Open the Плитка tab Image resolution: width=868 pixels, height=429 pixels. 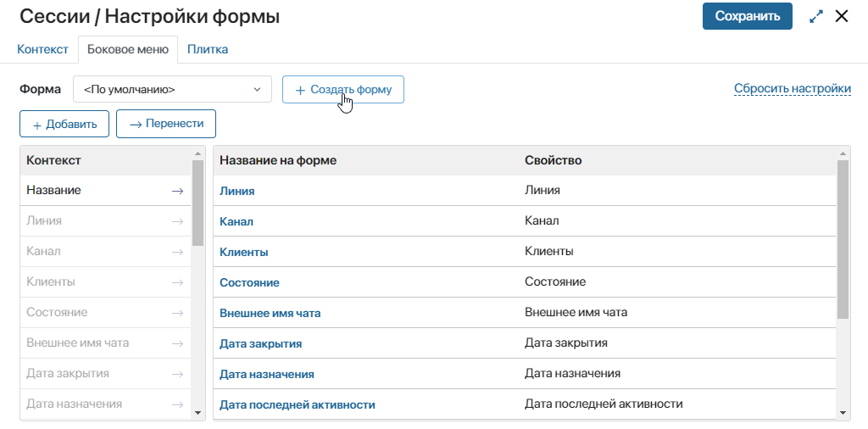coord(208,49)
